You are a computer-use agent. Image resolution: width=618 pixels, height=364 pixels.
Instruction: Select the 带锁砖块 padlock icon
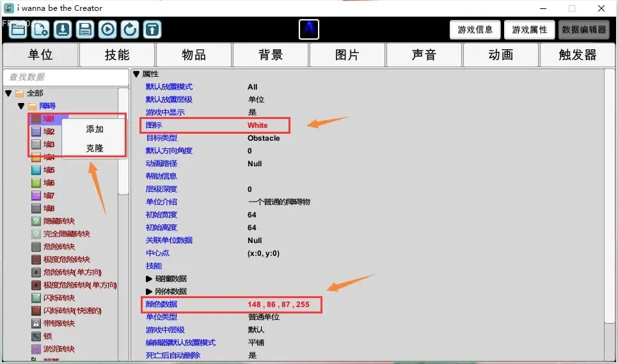(x=36, y=324)
